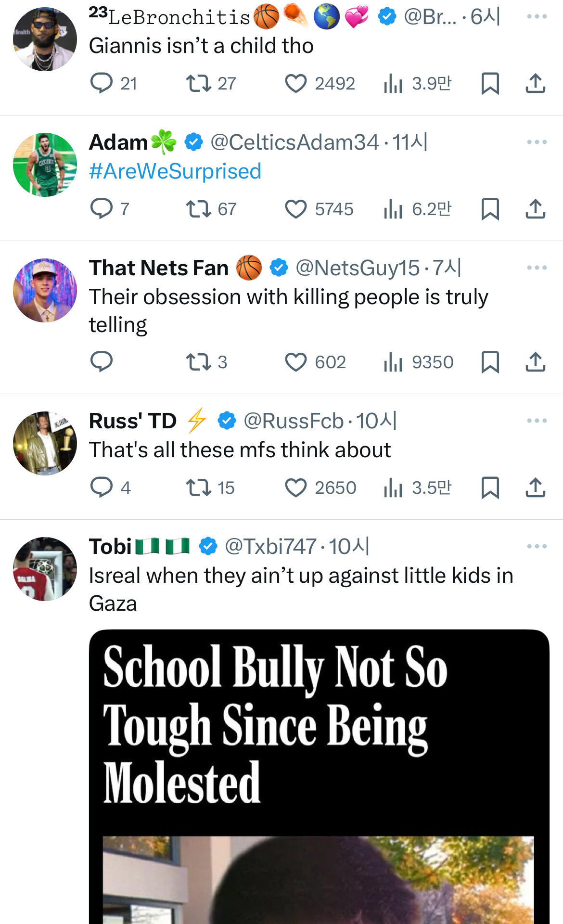Image resolution: width=563 pixels, height=924 pixels.
Task: Bookmark Adam's #AreWeSurprised tweet
Action: point(490,209)
